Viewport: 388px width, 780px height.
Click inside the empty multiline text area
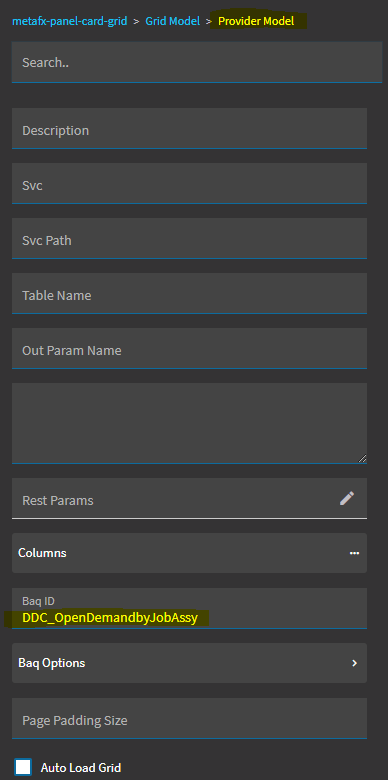(x=190, y=423)
